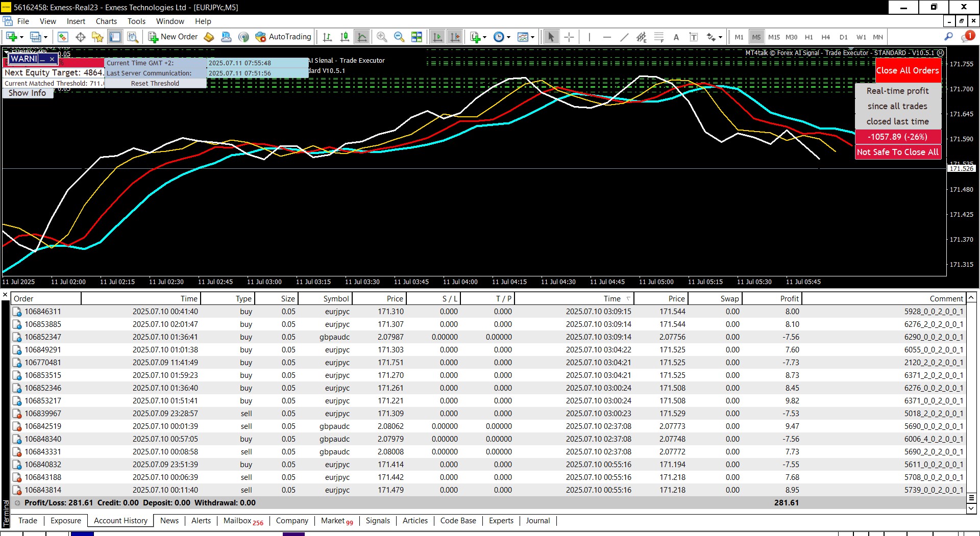
Task: Enable the H1 timeframe
Action: point(808,37)
